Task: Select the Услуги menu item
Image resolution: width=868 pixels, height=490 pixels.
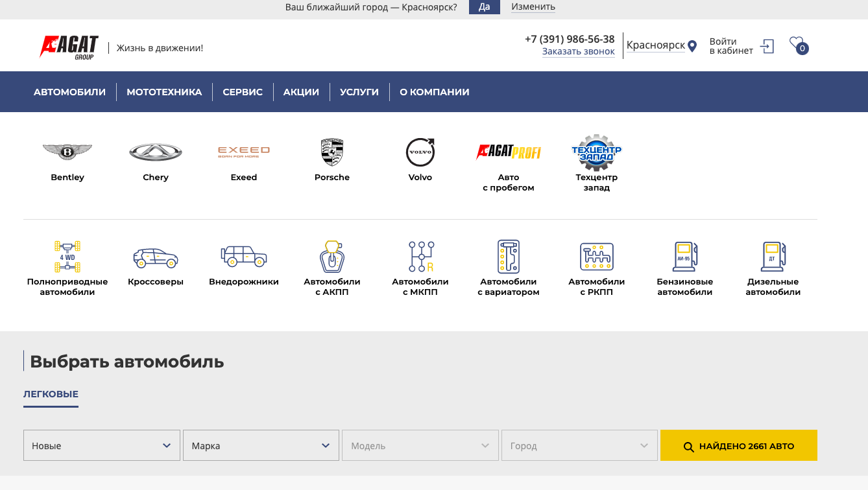Action: pyautogui.click(x=359, y=92)
